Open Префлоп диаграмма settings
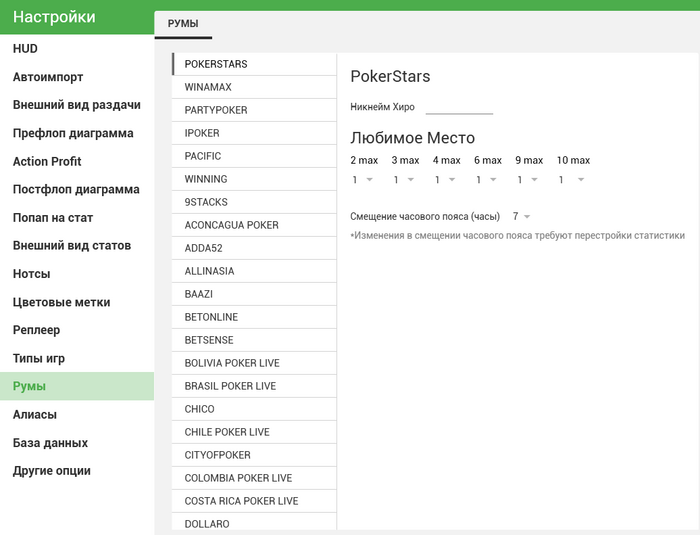Screen dimensions: 700x535 click(77, 133)
